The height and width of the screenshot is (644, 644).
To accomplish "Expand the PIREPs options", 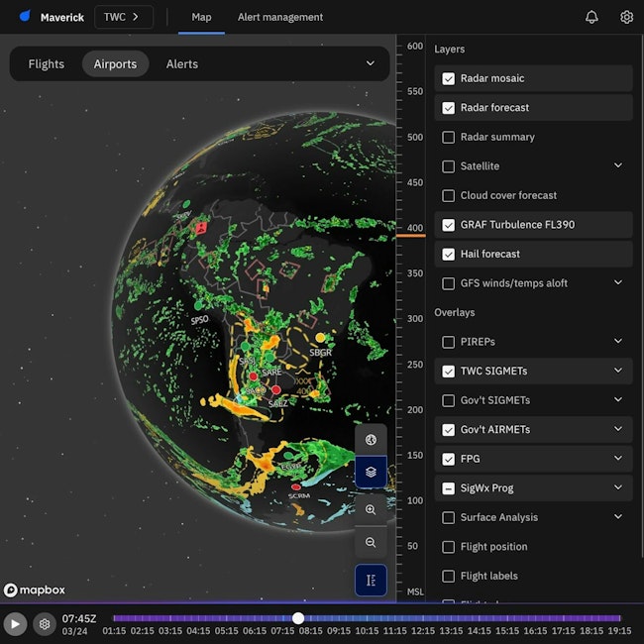I will pyautogui.click(x=617, y=341).
